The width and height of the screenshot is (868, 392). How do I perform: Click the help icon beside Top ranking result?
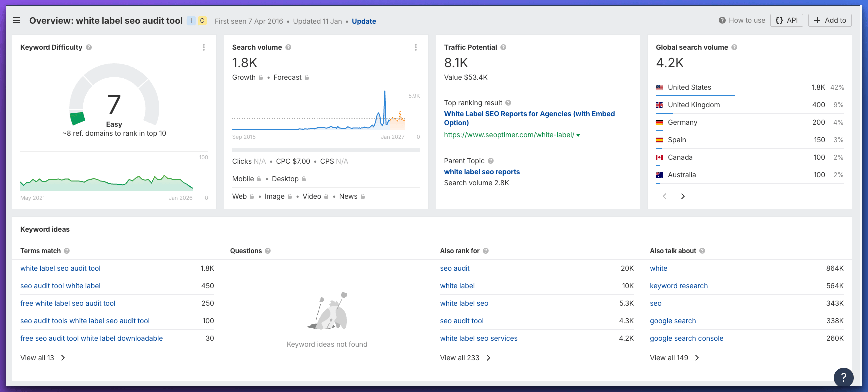point(508,103)
